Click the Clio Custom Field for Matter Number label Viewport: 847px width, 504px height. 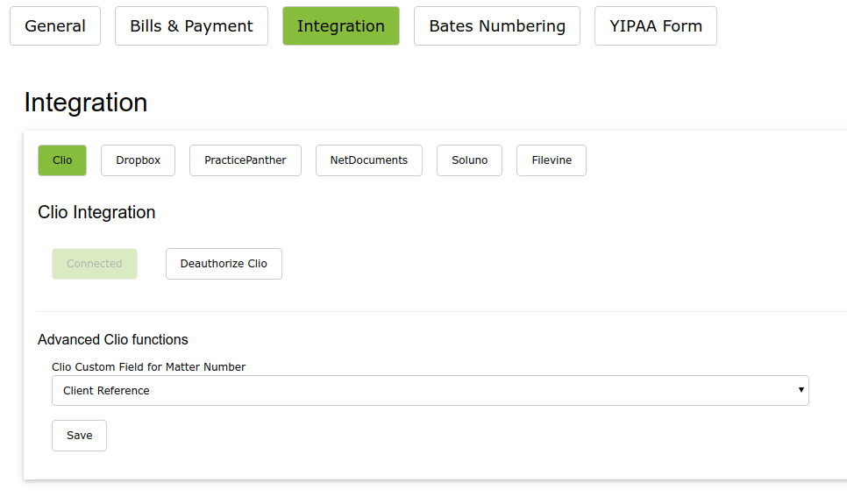click(x=148, y=367)
